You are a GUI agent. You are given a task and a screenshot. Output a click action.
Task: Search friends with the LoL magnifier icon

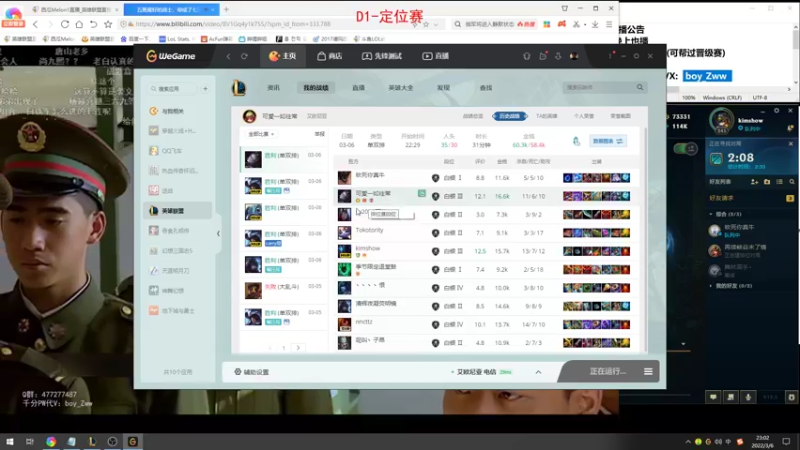(x=792, y=182)
